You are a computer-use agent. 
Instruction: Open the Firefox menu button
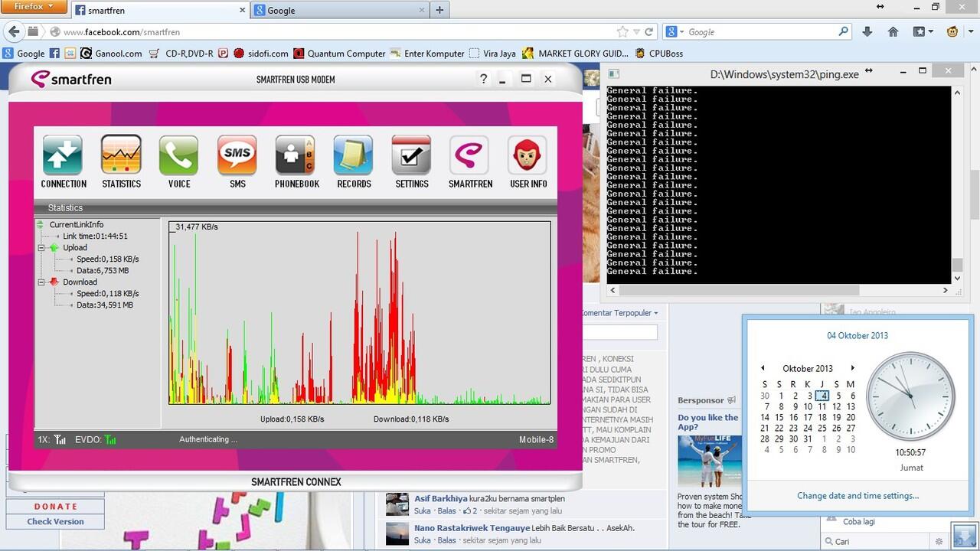coord(34,6)
